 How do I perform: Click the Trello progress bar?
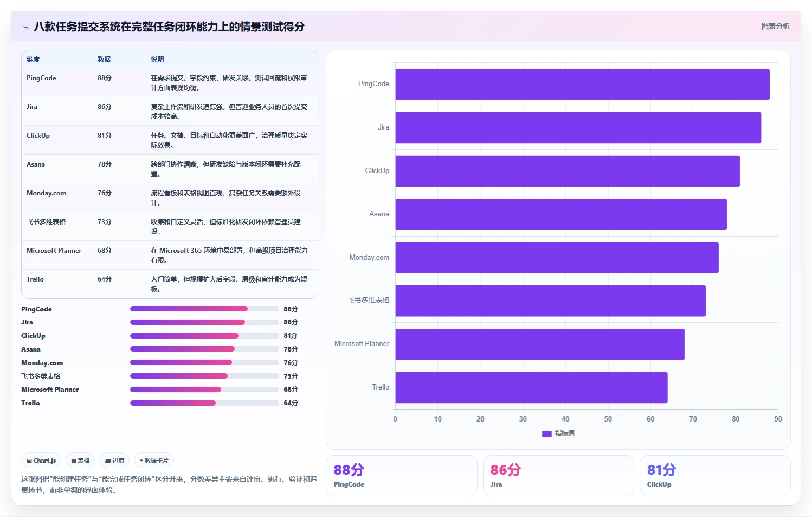(x=204, y=403)
